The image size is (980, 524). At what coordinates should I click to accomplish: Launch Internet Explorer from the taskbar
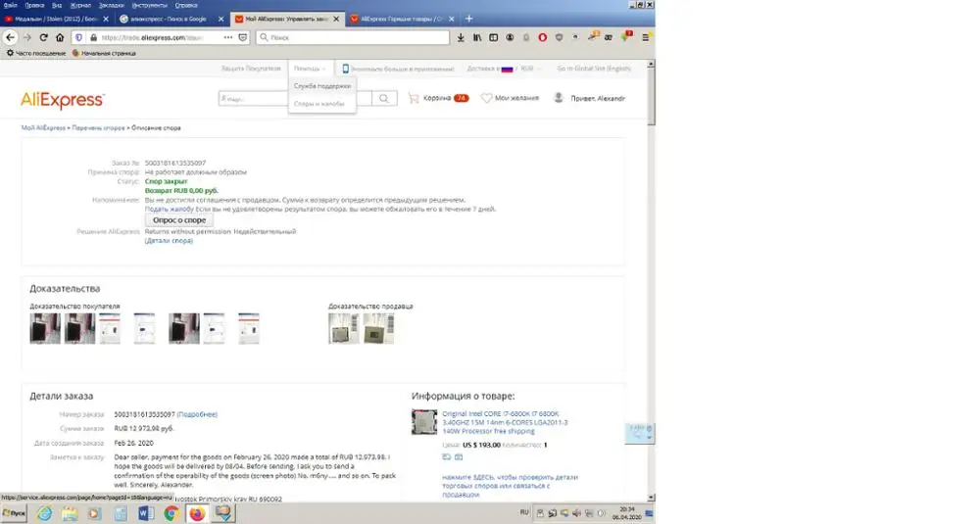click(44, 513)
